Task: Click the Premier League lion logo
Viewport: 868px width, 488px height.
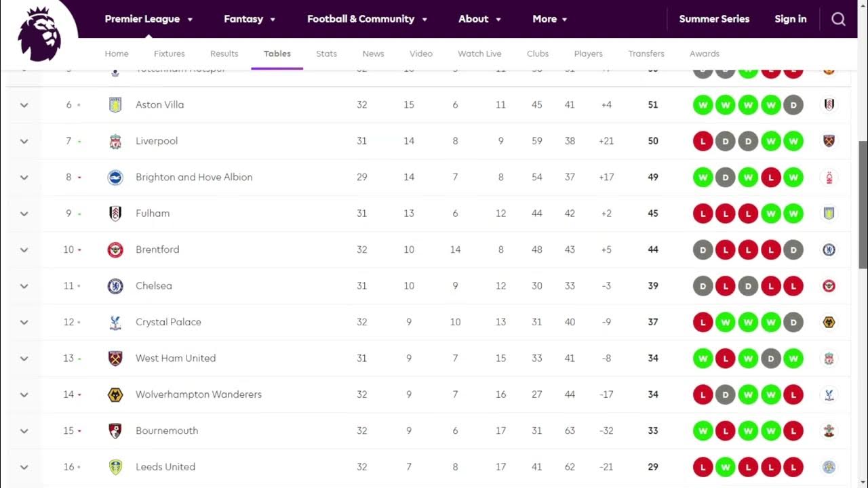Action: click(39, 33)
